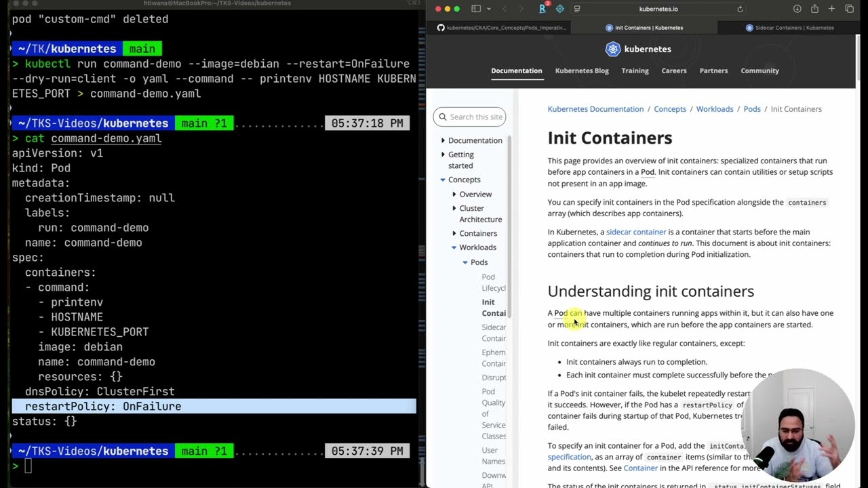Image resolution: width=868 pixels, height=488 pixels.
Task: Open the sidecar container link
Action: [636, 232]
